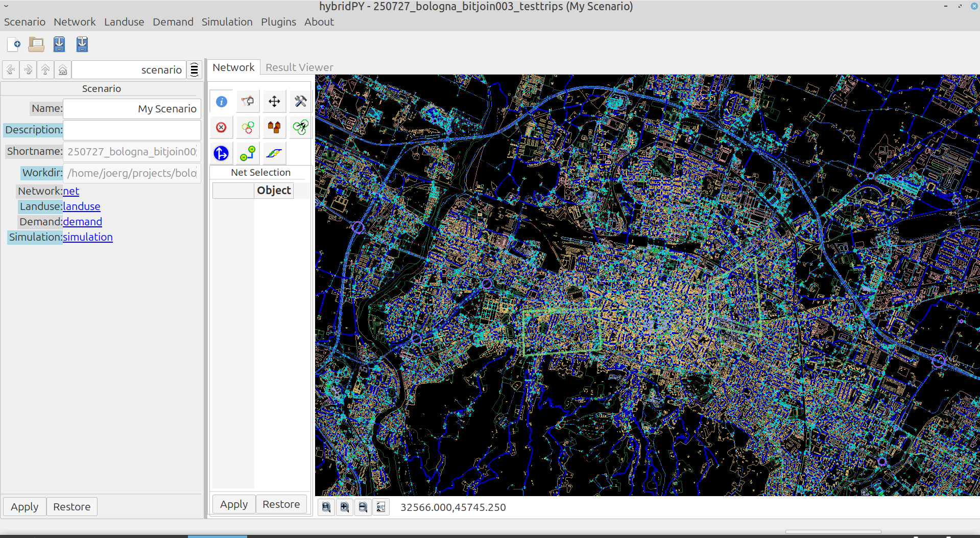
Task: Click the New scenario document icon
Action: [x=14, y=44]
